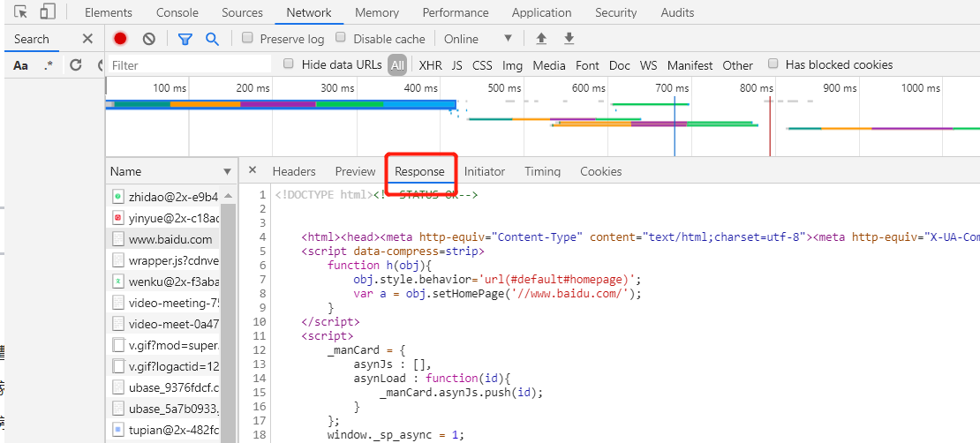Refresh search results icon
The image size is (980, 443).
point(76,65)
